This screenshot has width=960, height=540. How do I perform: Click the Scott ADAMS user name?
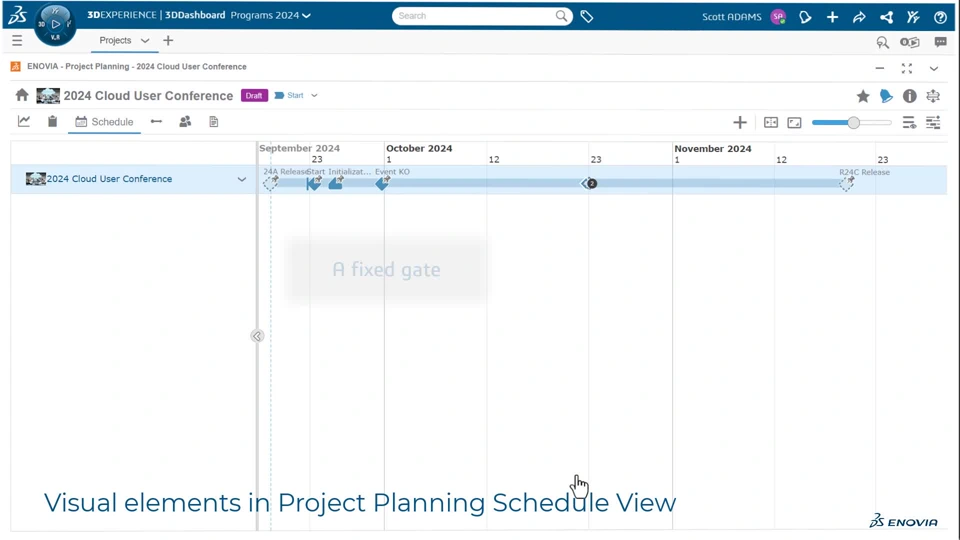(x=732, y=17)
